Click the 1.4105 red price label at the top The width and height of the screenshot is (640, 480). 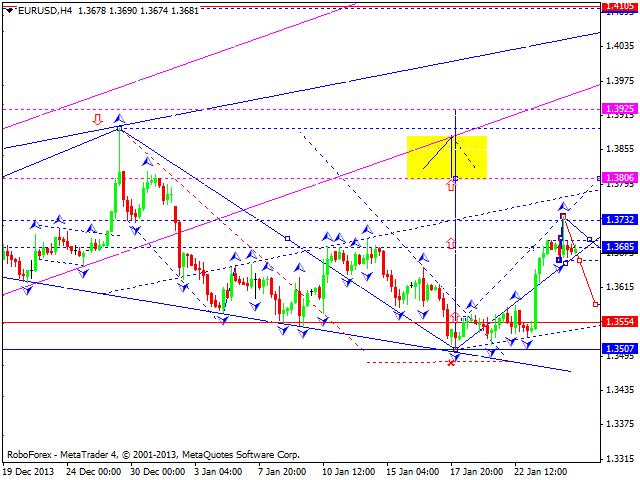click(x=616, y=6)
